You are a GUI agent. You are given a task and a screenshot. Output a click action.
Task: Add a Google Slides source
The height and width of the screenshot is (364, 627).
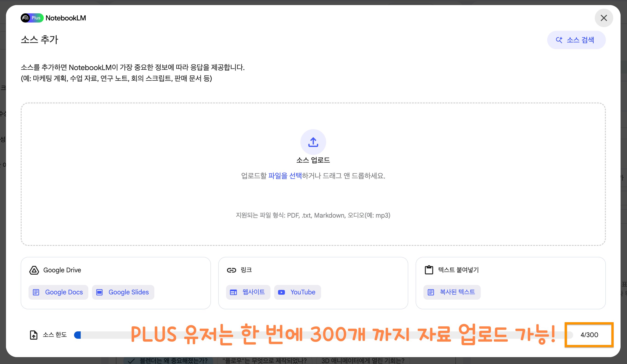click(x=123, y=292)
